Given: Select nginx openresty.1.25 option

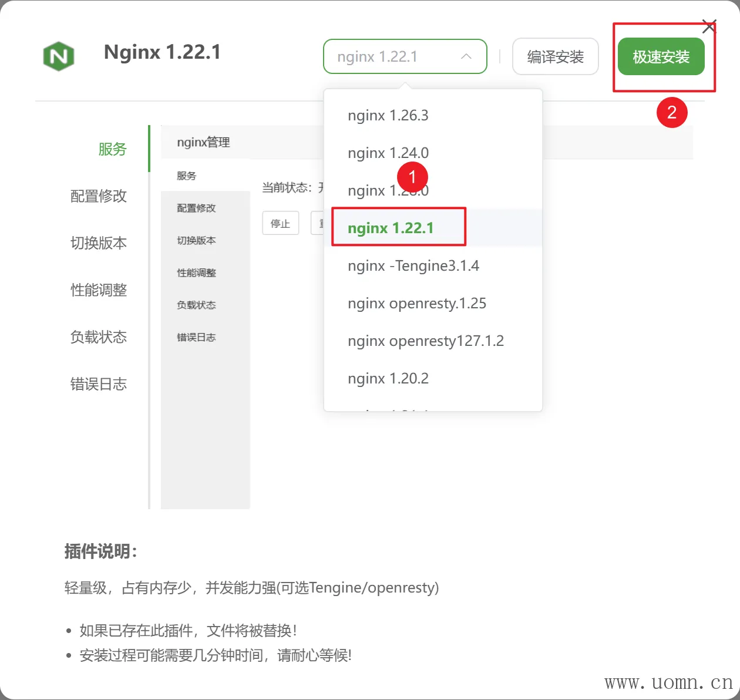Looking at the screenshot, I should coord(417,304).
